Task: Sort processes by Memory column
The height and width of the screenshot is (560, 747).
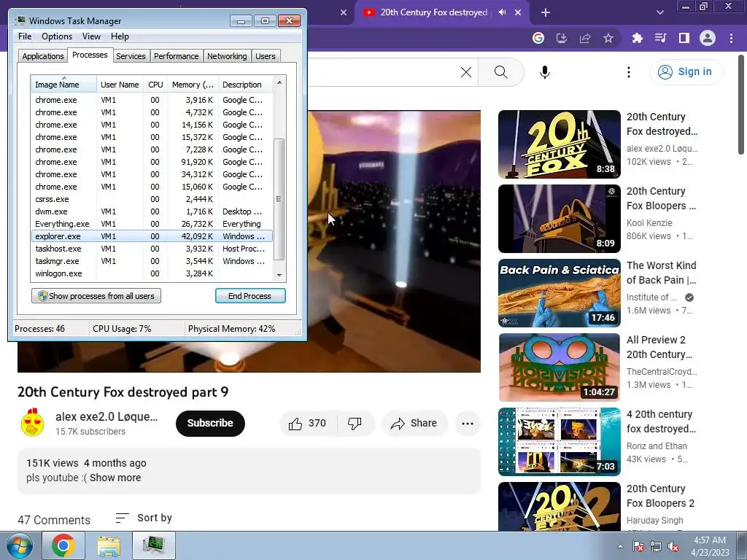Action: [x=193, y=85]
